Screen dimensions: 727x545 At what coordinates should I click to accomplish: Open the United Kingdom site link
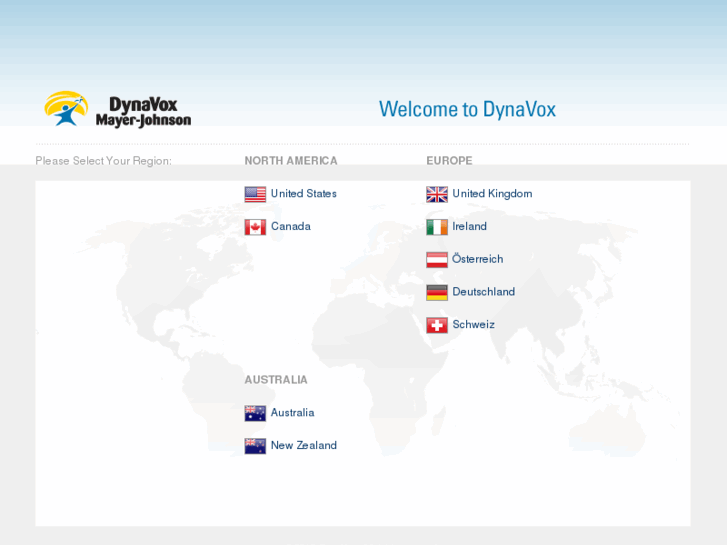492,194
